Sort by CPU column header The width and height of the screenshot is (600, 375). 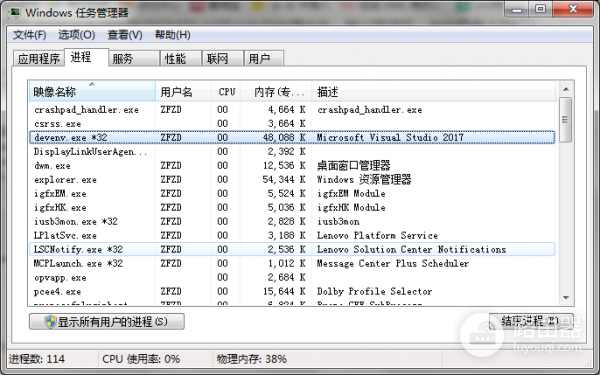click(226, 91)
